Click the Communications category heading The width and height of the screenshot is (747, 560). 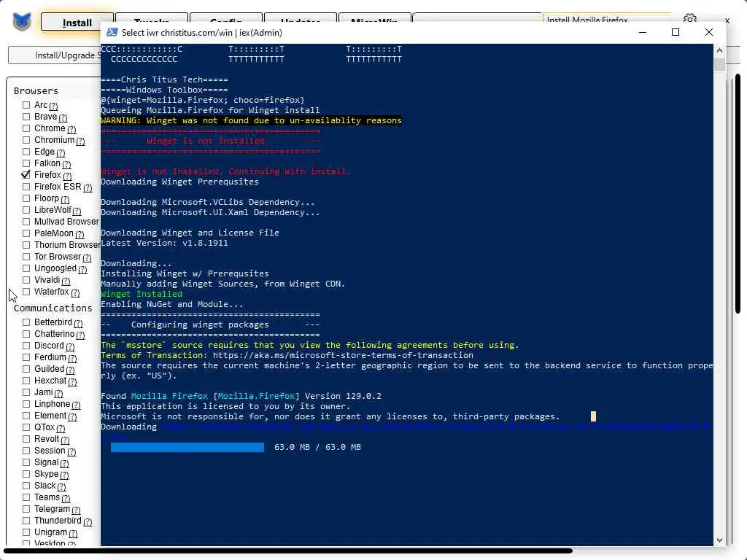[53, 308]
